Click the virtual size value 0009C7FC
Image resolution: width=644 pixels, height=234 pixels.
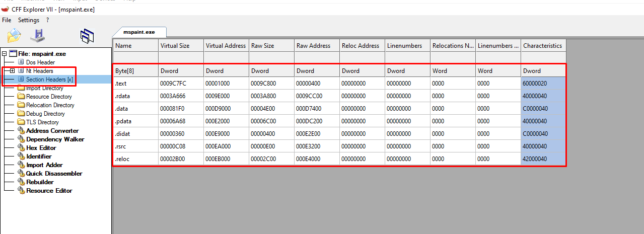[x=181, y=83]
